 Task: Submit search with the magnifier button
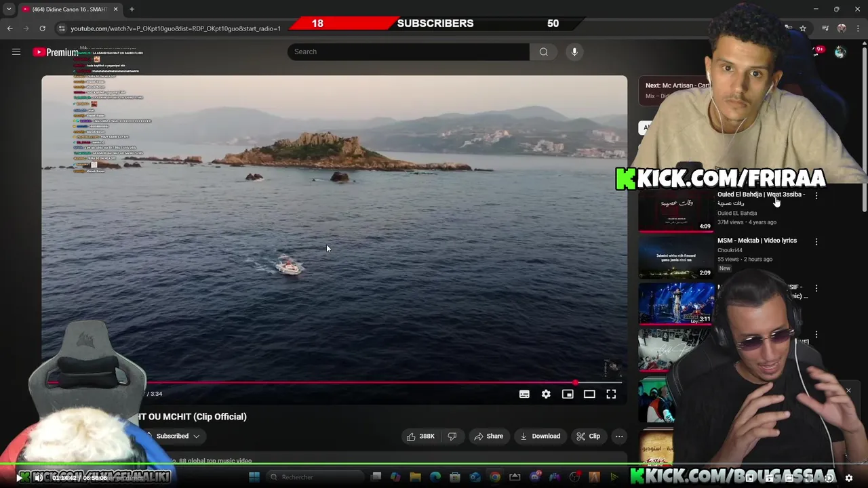pos(543,52)
